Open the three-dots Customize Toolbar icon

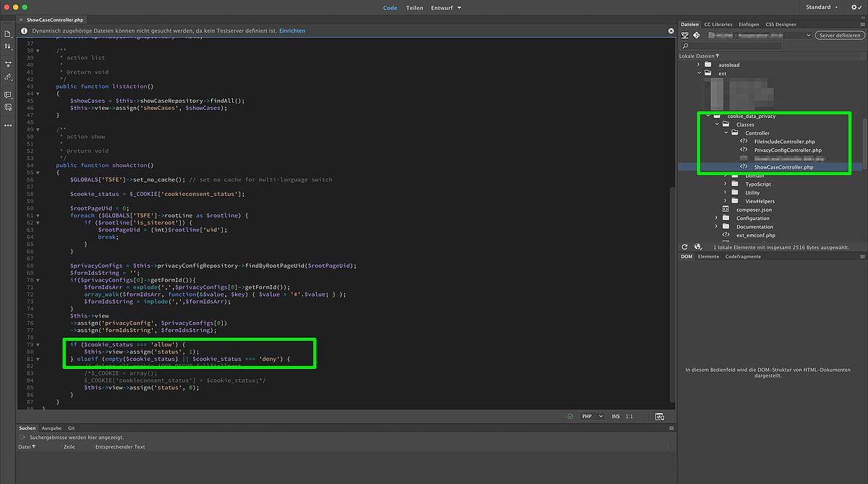pos(8,125)
